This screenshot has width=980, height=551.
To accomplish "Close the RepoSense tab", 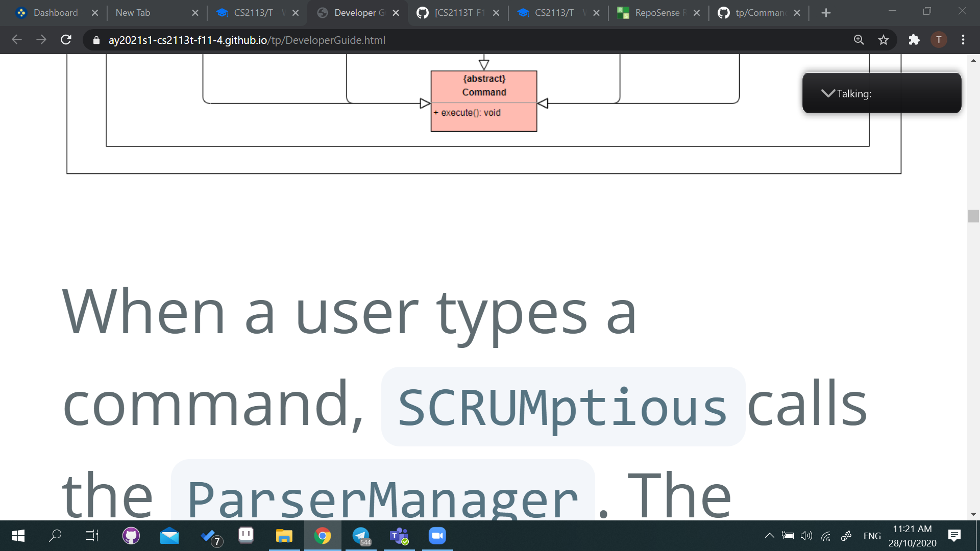I will 697,13.
